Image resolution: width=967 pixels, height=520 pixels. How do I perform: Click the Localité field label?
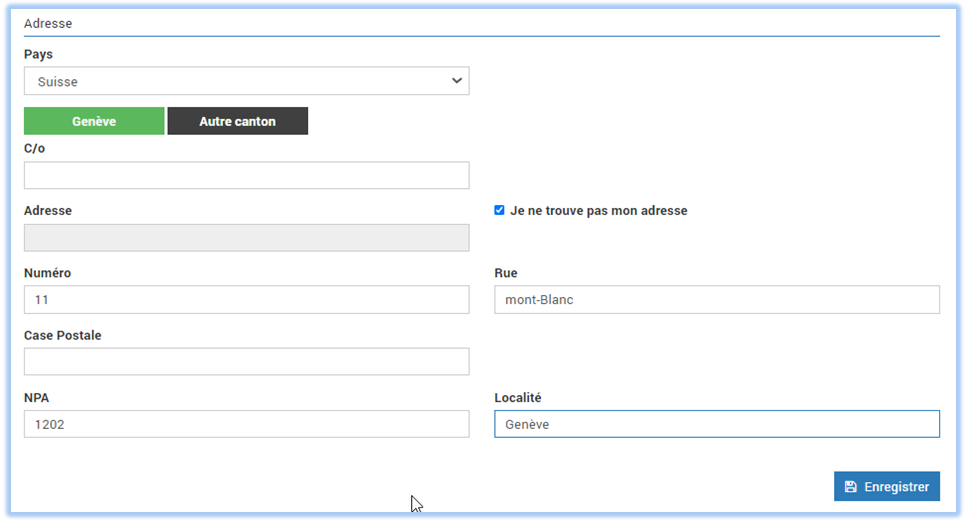tap(517, 397)
